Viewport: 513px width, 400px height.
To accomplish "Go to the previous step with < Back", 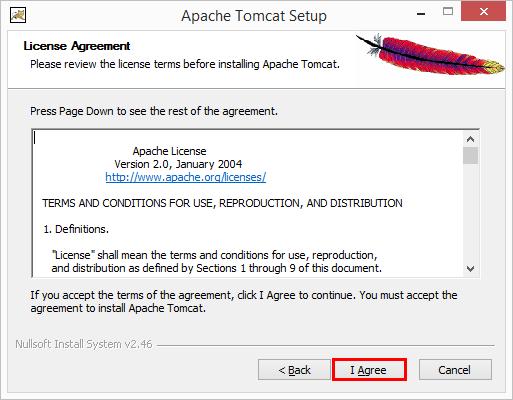I will coord(294,370).
